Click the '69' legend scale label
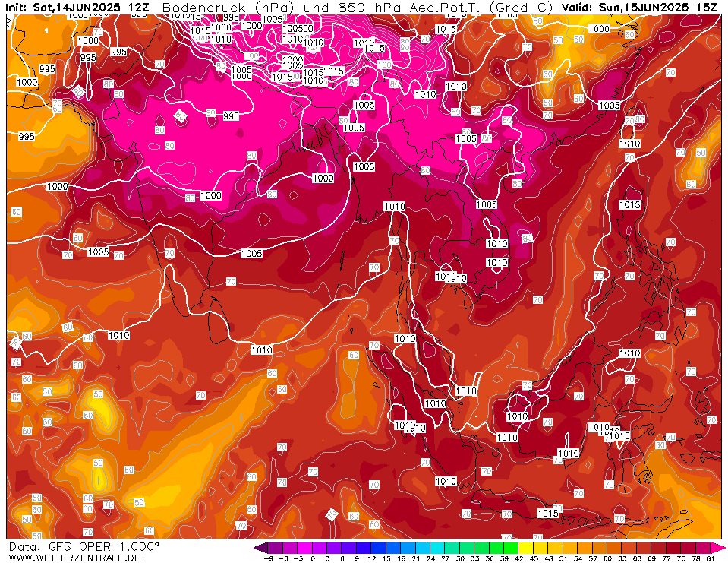 tap(651, 558)
